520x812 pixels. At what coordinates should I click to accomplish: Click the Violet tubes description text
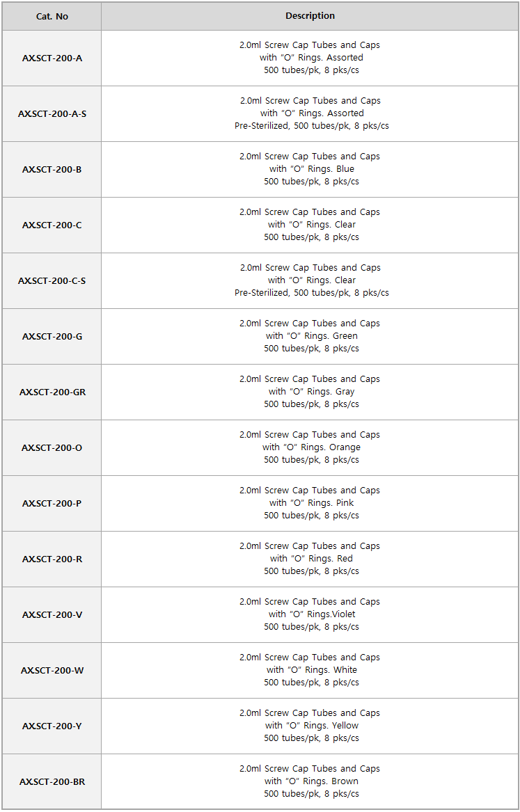coord(310,614)
